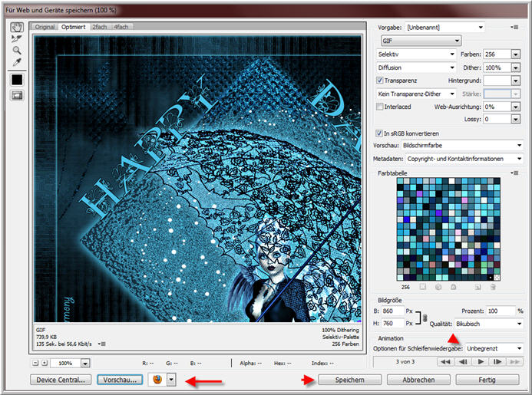This screenshot has height=395, width=532.
Task: Click the Speichern button
Action: (349, 380)
